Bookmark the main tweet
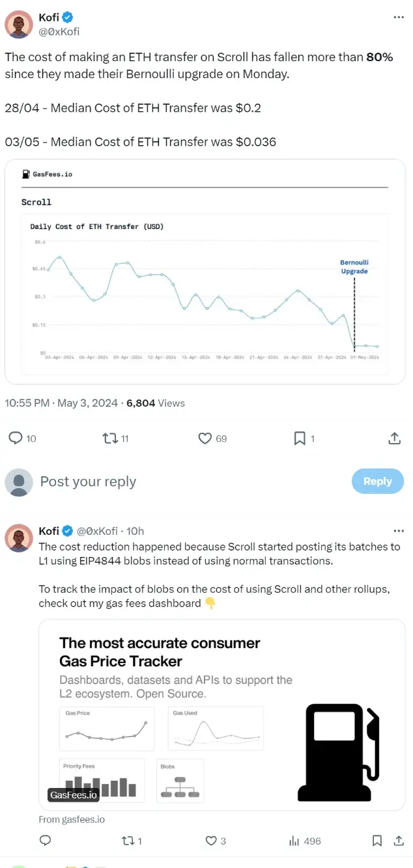Screen dimensions: 413x868 pyautogui.click(x=300, y=439)
